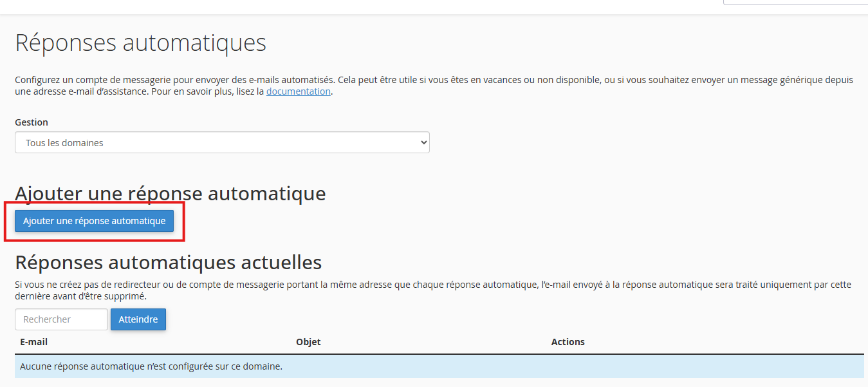Click the Réponses automatiques actuelles heading

pos(169,262)
